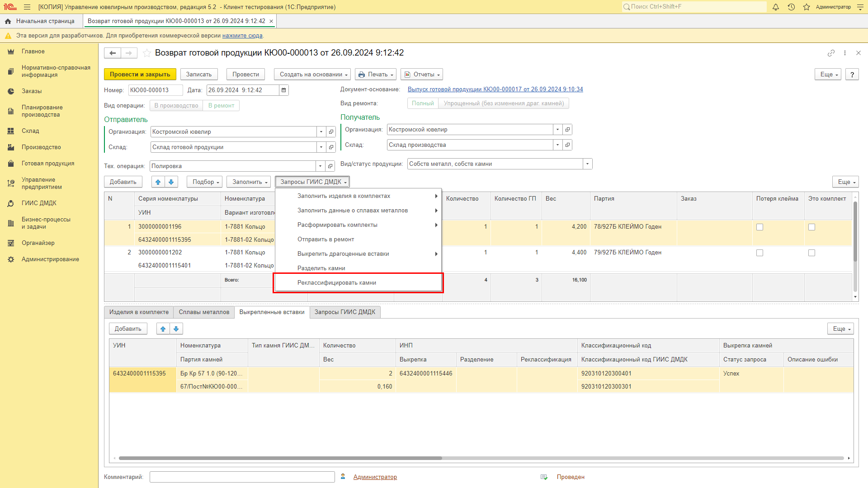Copy document link chain icon

tap(831, 53)
